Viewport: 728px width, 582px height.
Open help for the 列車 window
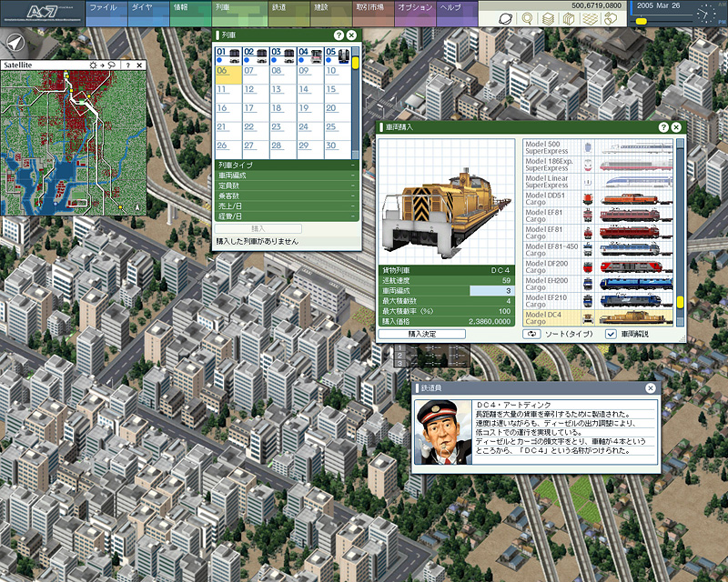[339, 35]
